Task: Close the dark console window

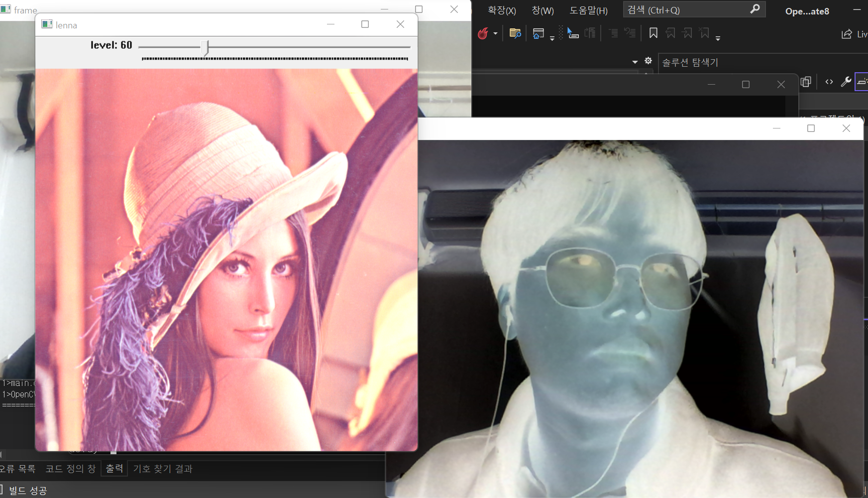Action: (781, 85)
